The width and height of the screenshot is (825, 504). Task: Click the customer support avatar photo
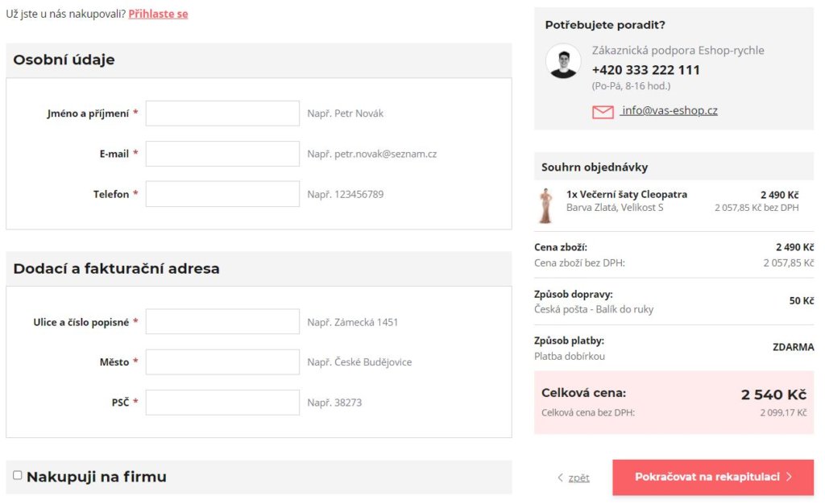(x=563, y=61)
